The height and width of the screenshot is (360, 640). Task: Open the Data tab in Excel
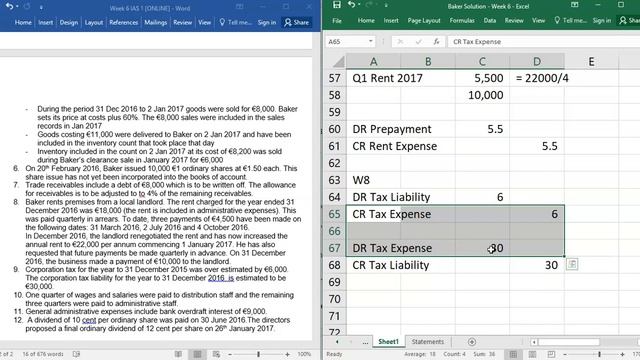pyautogui.click(x=490, y=20)
